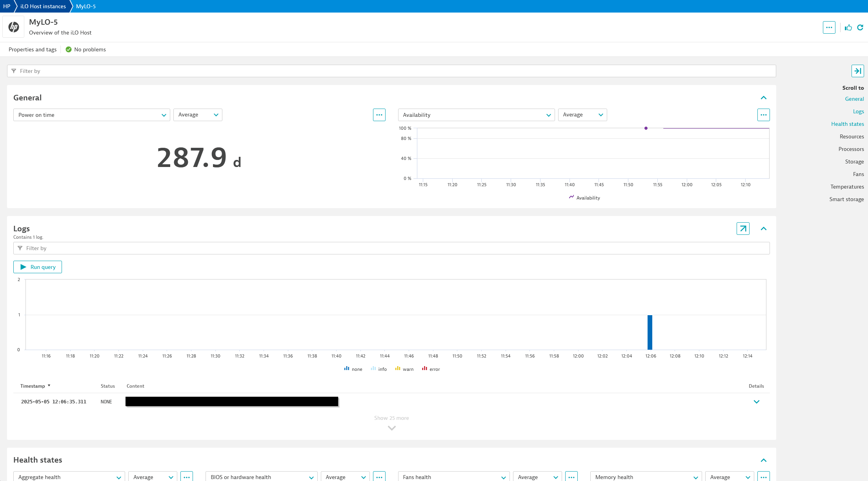
Task: Jump to General in Scroll to list
Action: pos(854,99)
